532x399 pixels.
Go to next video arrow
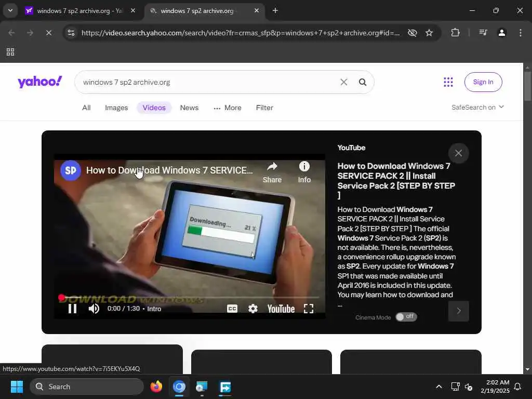pyautogui.click(x=458, y=311)
